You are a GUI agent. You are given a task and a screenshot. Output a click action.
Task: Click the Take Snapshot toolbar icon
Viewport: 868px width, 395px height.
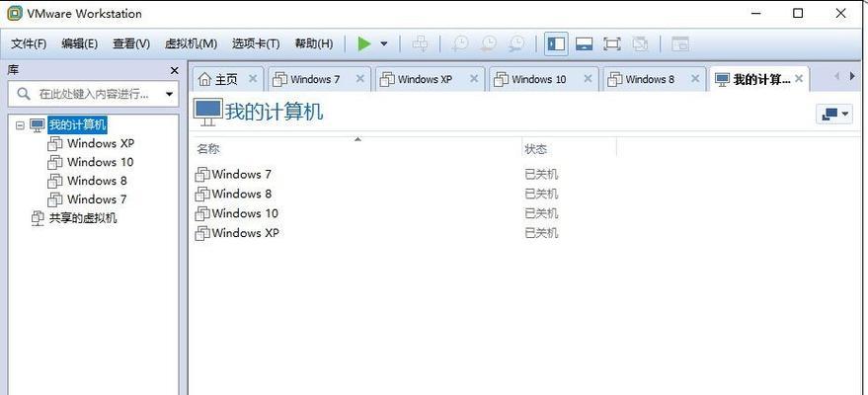[459, 43]
